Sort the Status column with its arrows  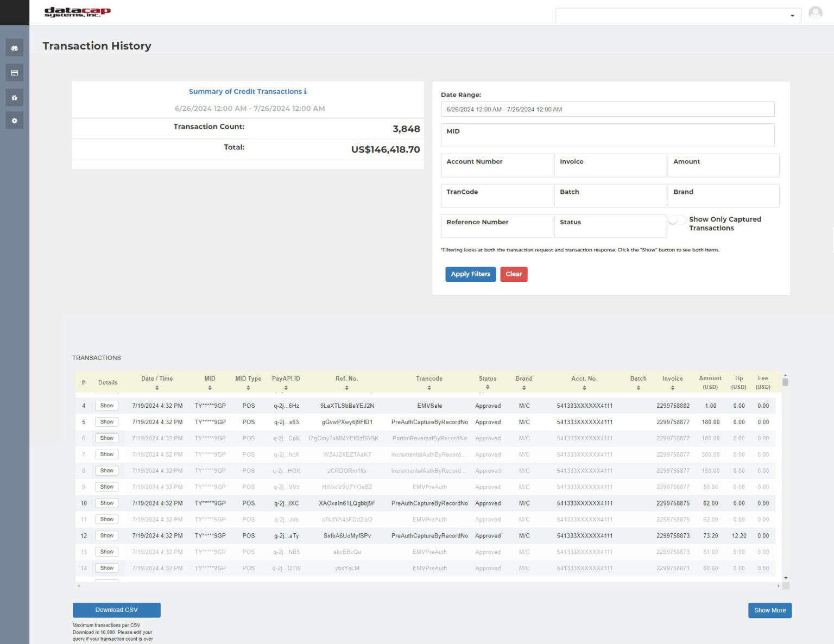488,388
